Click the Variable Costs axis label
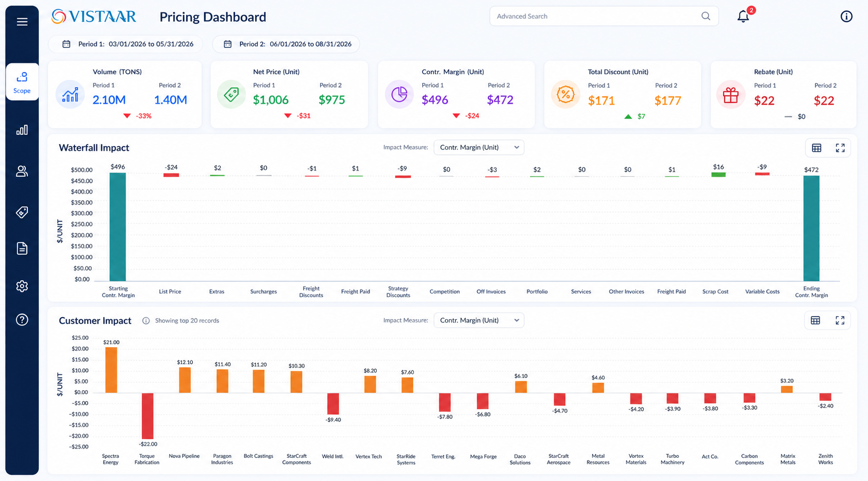This screenshot has width=868, height=481. click(x=762, y=291)
